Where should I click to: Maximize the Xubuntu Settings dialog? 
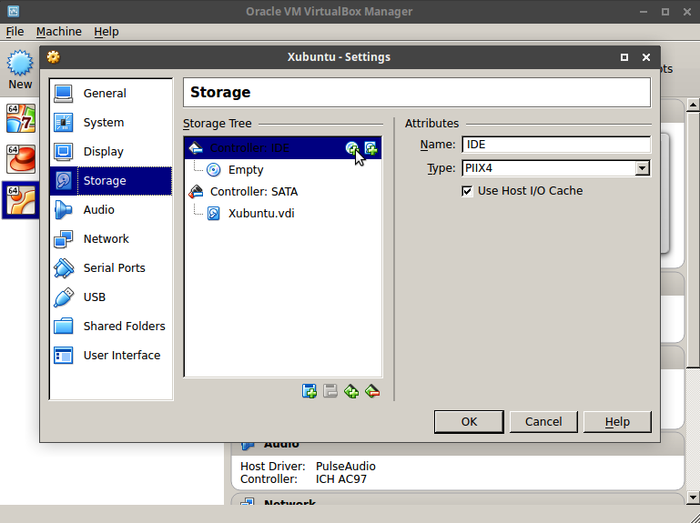click(624, 57)
